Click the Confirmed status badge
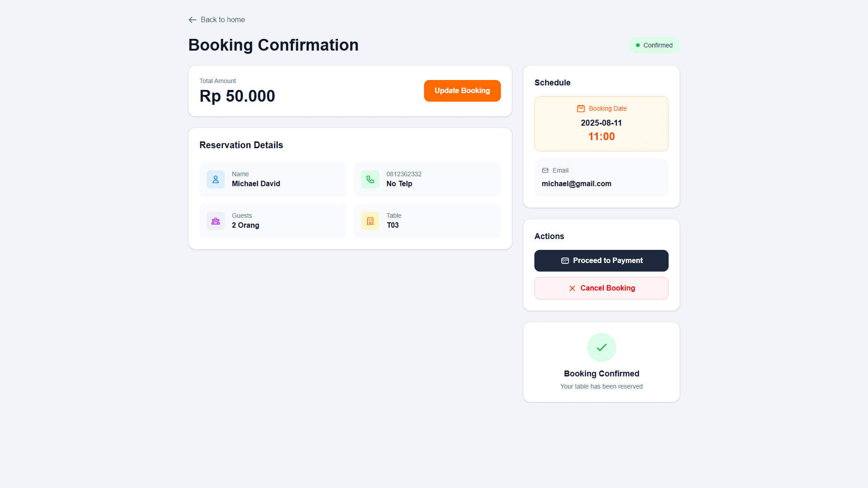This screenshot has width=868, height=488. (654, 45)
